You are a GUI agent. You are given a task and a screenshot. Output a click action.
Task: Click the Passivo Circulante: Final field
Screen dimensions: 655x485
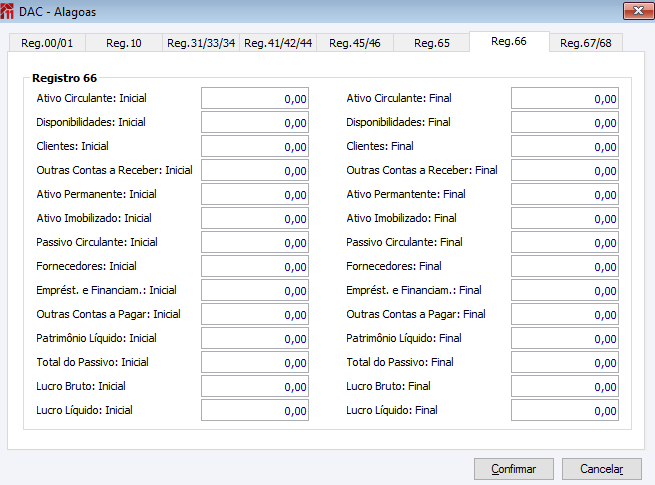click(565, 243)
